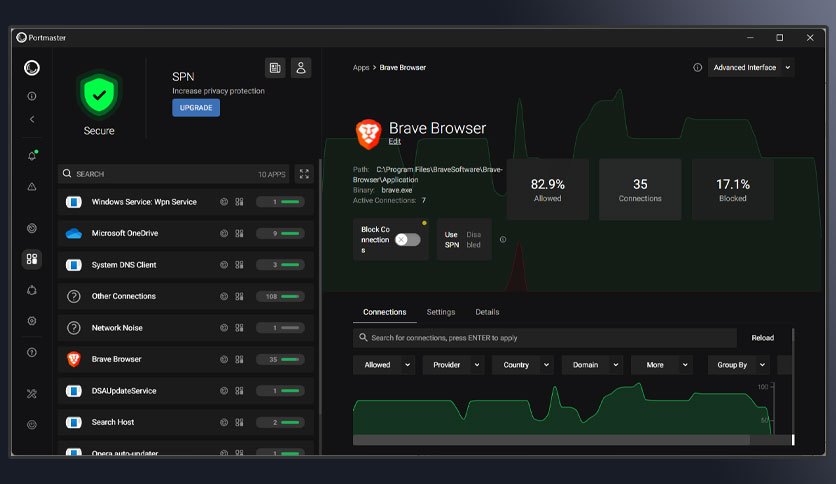Select the Microsoft OneDrive app row

(x=186, y=233)
